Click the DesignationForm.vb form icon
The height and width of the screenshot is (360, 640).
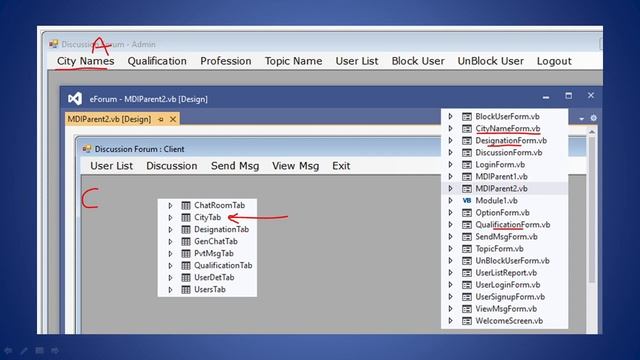[x=467, y=140]
